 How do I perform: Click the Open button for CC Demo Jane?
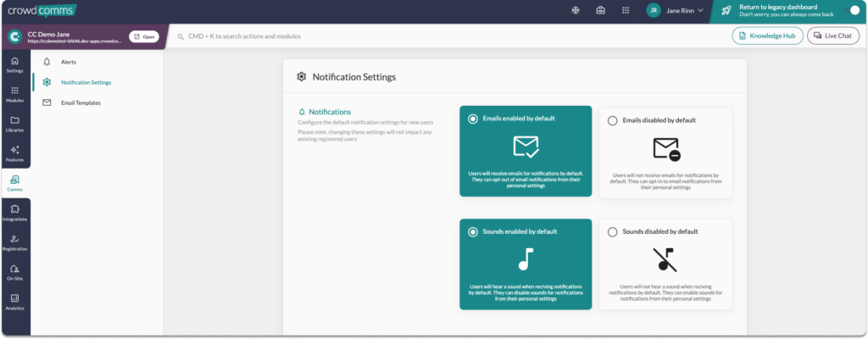(x=143, y=36)
